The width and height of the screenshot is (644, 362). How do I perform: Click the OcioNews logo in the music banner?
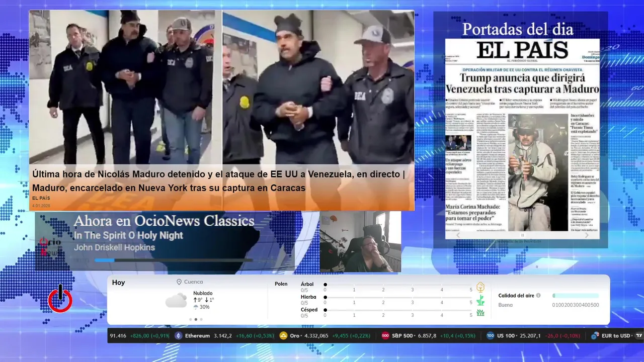(x=50, y=246)
